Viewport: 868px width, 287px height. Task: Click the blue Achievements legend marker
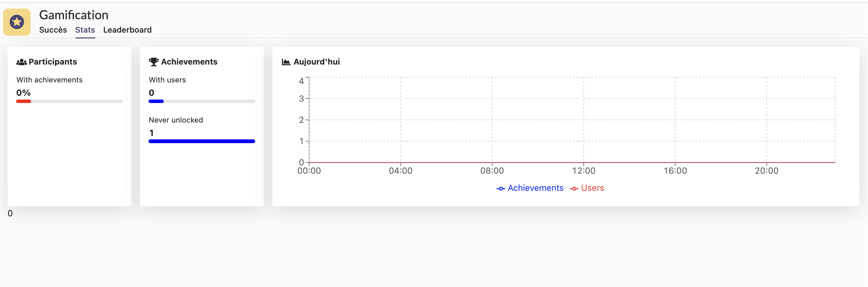point(501,188)
